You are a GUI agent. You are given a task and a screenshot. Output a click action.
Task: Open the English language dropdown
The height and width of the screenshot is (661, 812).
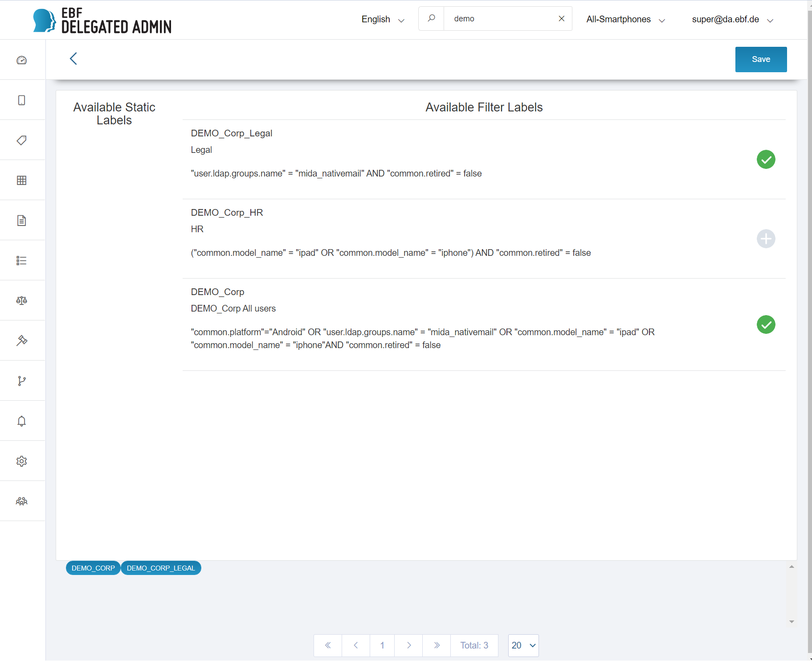[383, 19]
